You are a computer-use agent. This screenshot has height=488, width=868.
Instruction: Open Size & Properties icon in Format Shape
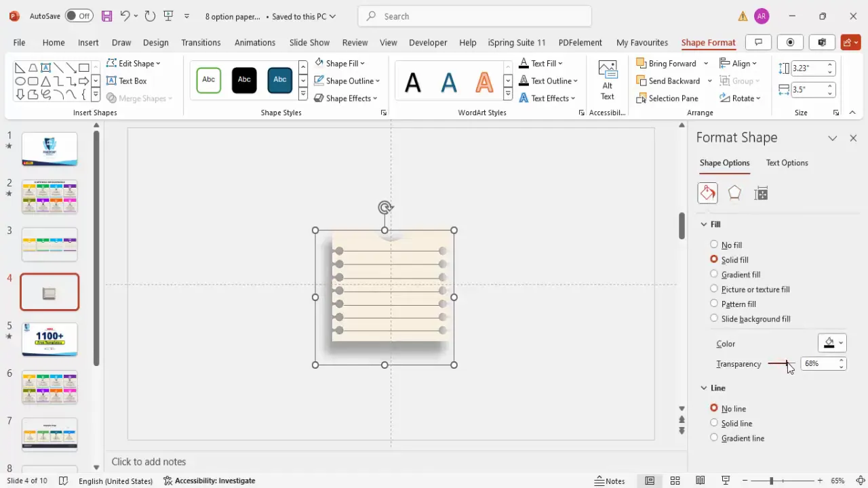pyautogui.click(x=761, y=193)
